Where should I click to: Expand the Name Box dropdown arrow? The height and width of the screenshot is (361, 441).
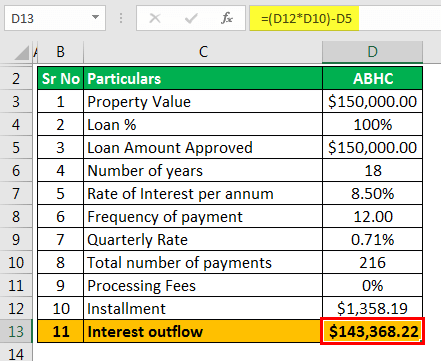pos(96,17)
